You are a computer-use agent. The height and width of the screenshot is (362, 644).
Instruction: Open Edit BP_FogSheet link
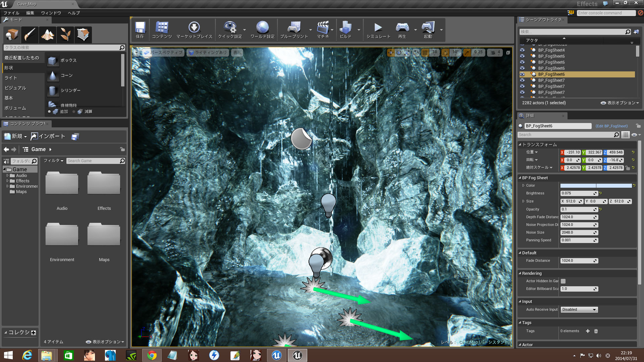pos(611,126)
